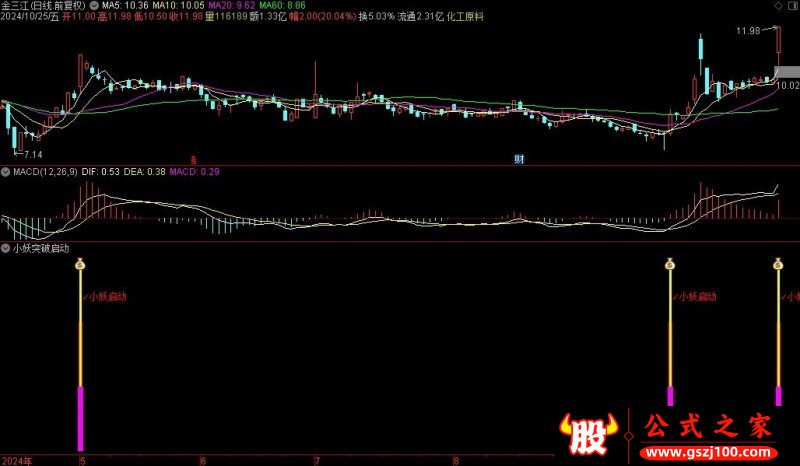This screenshot has height=466, width=800.
Task: Click the MA5: 10.36 label
Action: (x=125, y=6)
